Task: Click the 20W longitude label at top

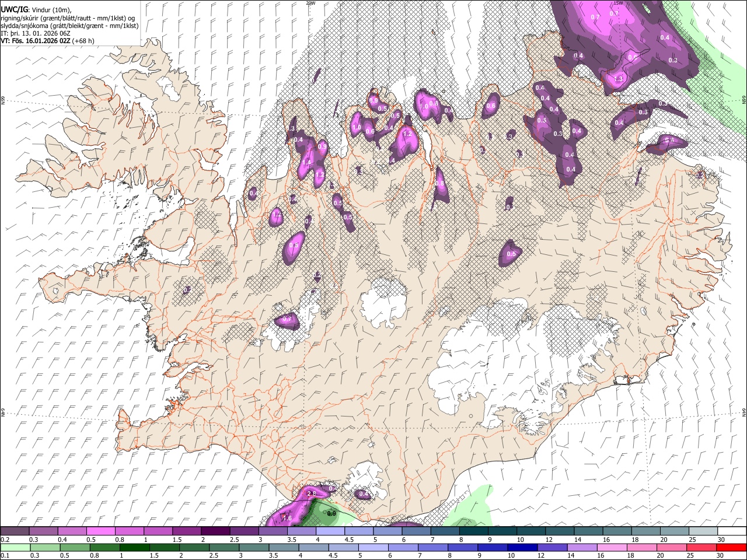Action: [x=310, y=3]
